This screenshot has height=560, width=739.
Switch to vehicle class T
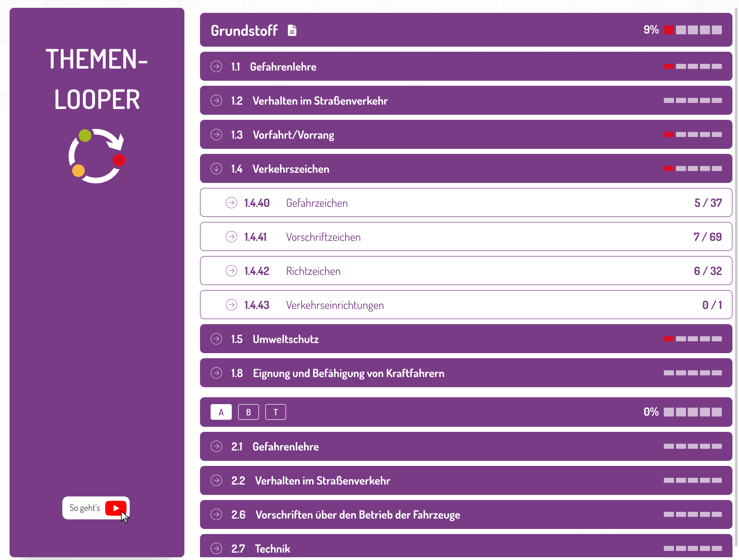click(275, 412)
